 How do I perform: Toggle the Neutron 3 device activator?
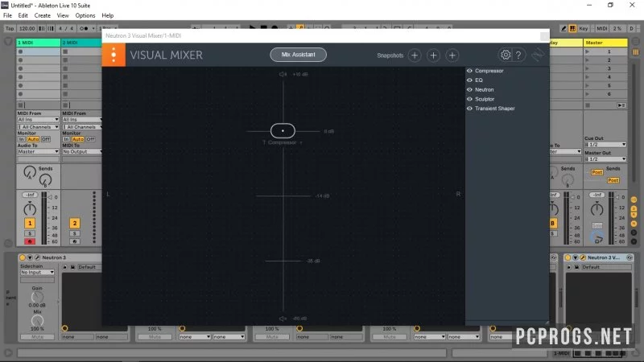click(x=23, y=257)
